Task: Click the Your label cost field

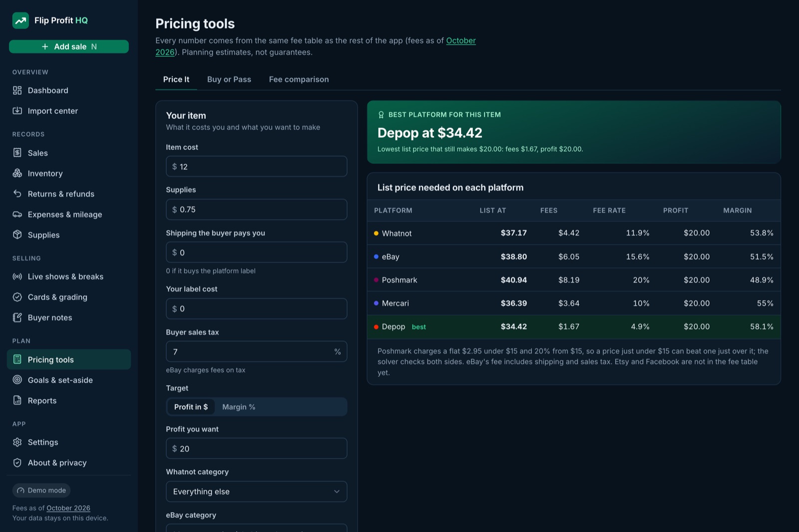Action: (x=256, y=309)
